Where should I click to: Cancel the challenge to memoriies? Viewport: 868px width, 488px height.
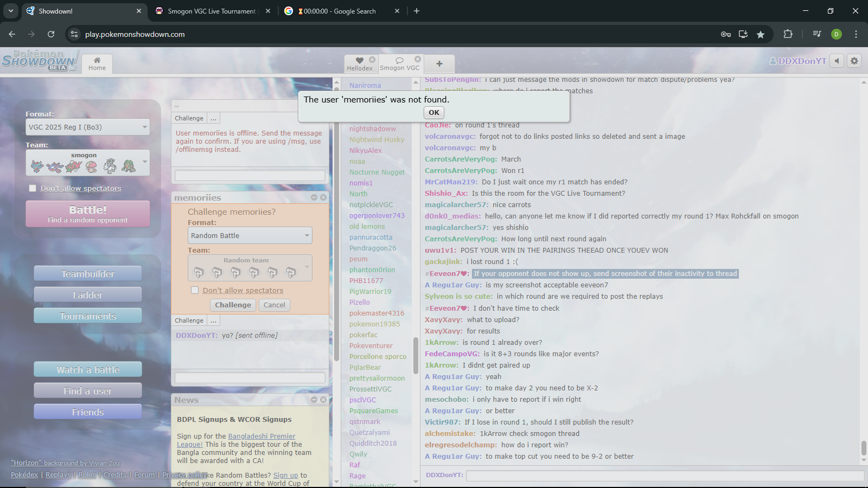(275, 305)
